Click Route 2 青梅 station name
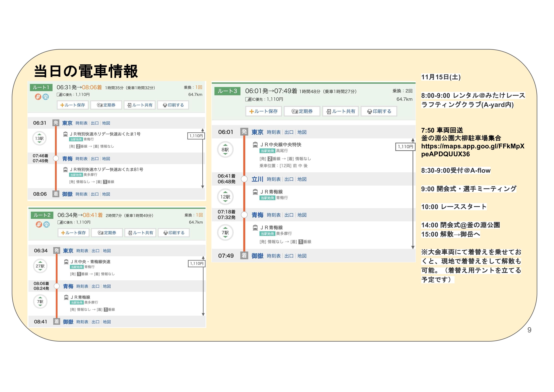554x392 pixels. coord(68,286)
